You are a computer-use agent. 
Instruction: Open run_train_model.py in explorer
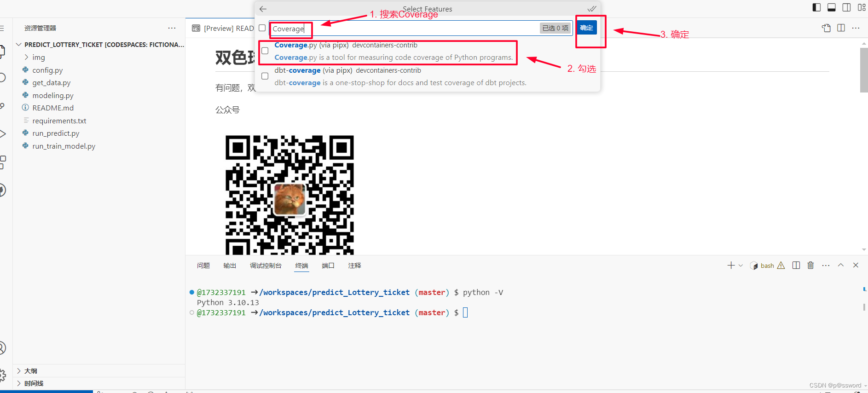(x=64, y=146)
